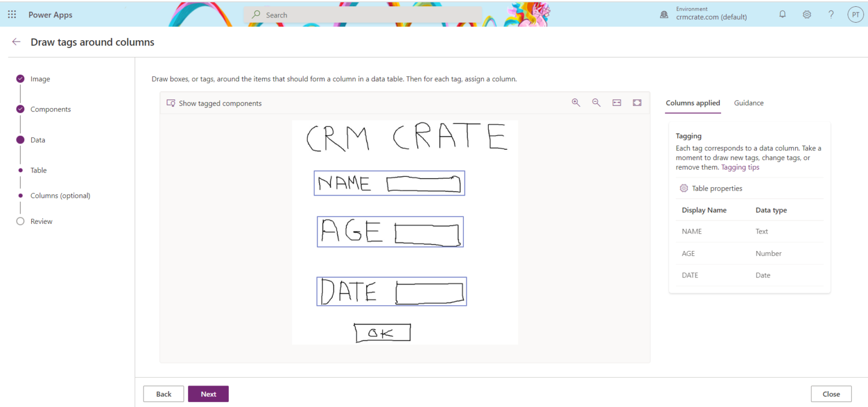Open the PT account menu
Screen dimensions: 868x407
855,14
